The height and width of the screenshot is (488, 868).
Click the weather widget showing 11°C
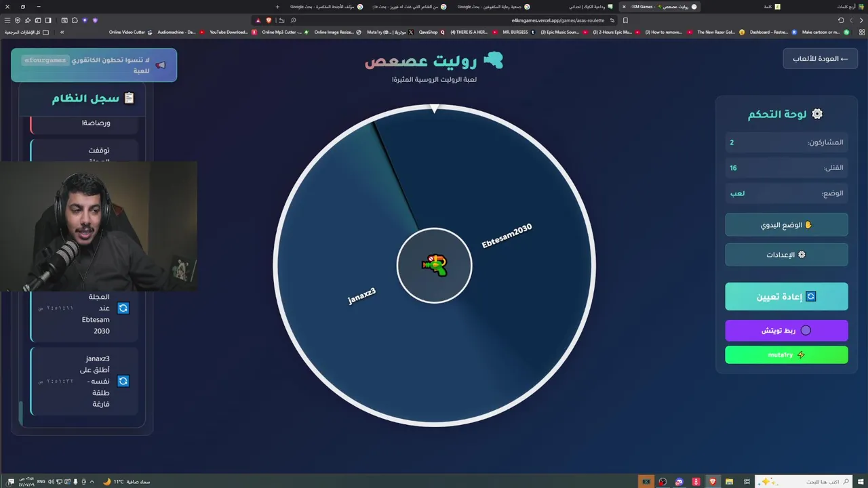[126, 482]
